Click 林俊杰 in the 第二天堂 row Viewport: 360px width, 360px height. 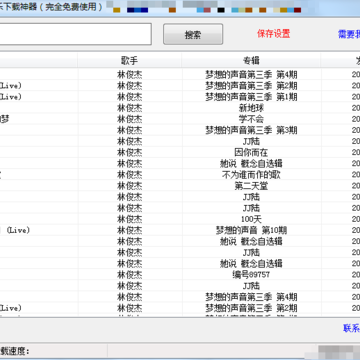pos(130,186)
